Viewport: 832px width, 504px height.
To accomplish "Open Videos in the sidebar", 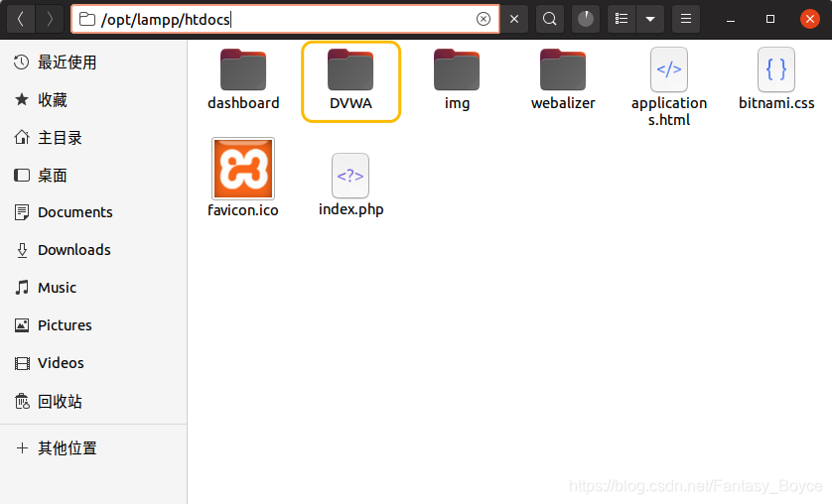I will [93, 363].
